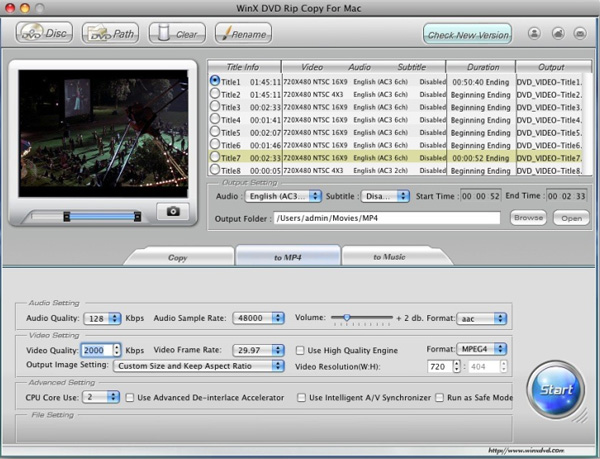Click the Browse output folder button

pyautogui.click(x=528, y=218)
